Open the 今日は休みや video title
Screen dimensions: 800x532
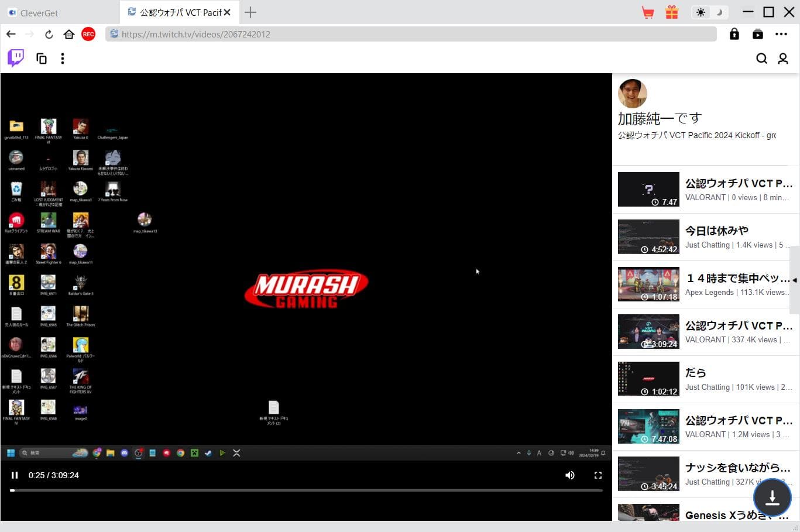pyautogui.click(x=717, y=231)
